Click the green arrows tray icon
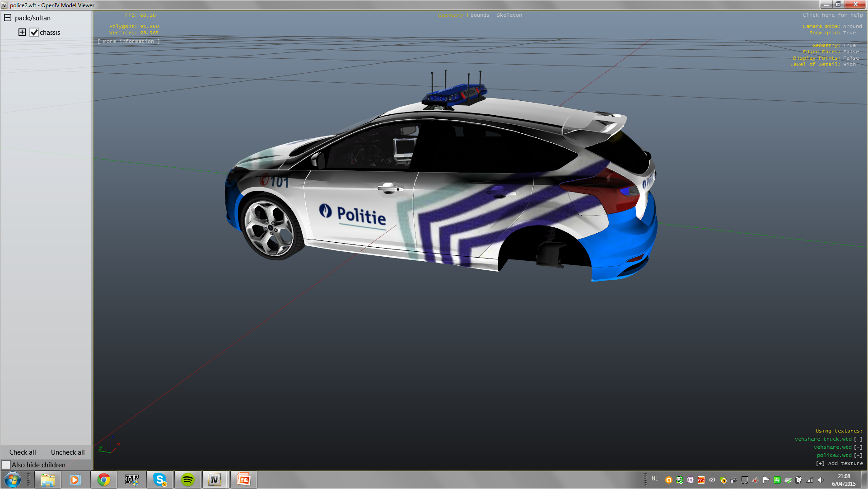 point(777,480)
